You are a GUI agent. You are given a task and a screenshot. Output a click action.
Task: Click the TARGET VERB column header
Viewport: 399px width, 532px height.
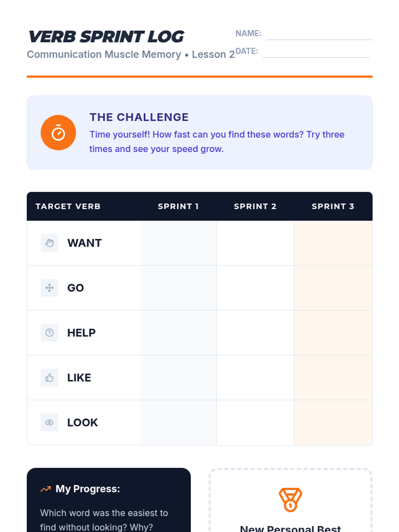(x=68, y=206)
